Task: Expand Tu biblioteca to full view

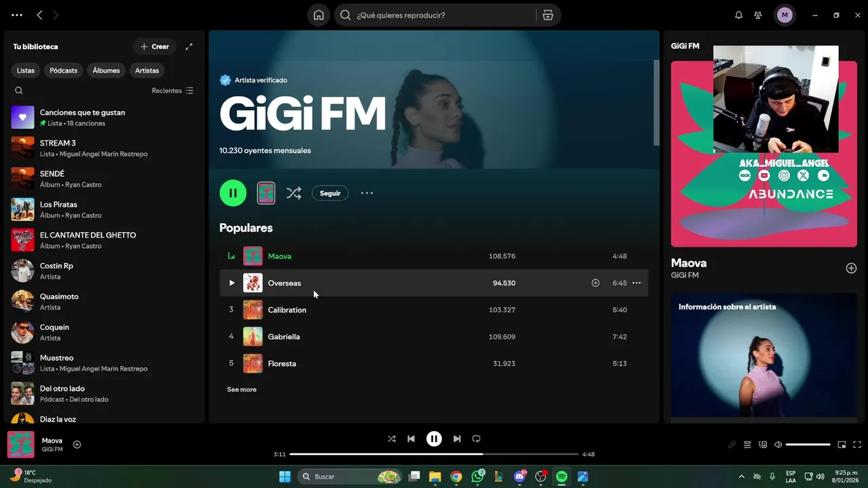Action: tap(189, 47)
